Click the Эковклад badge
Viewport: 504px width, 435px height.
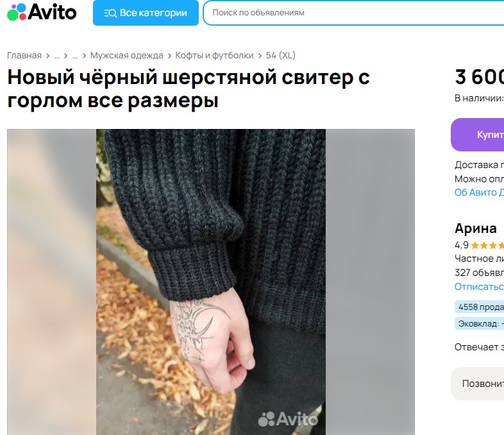point(479,323)
